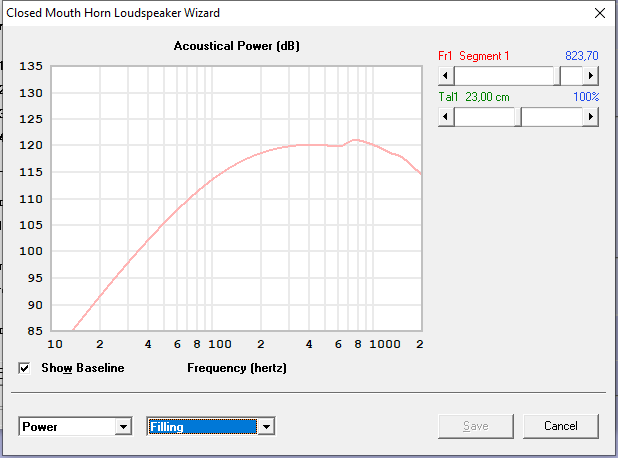Click the wizard window title text
This screenshot has height=458, width=618.
113,13
